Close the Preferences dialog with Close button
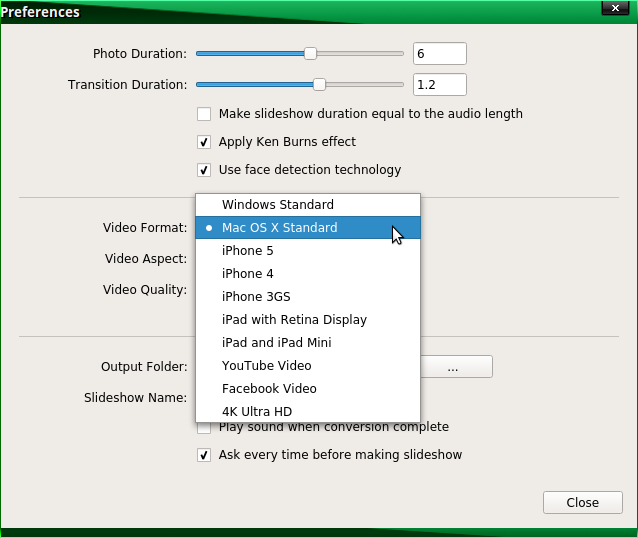The image size is (638, 538). tap(583, 503)
